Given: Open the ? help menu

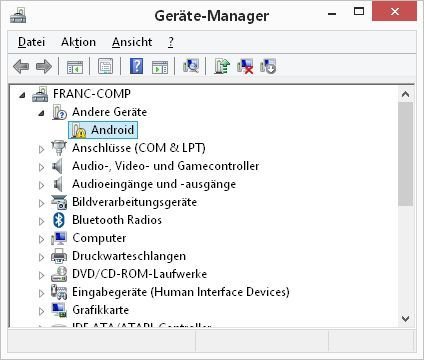Looking at the screenshot, I should coord(171,42).
